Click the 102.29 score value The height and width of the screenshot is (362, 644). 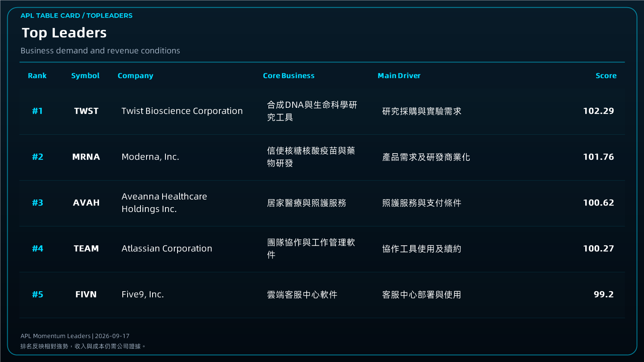pos(599,111)
